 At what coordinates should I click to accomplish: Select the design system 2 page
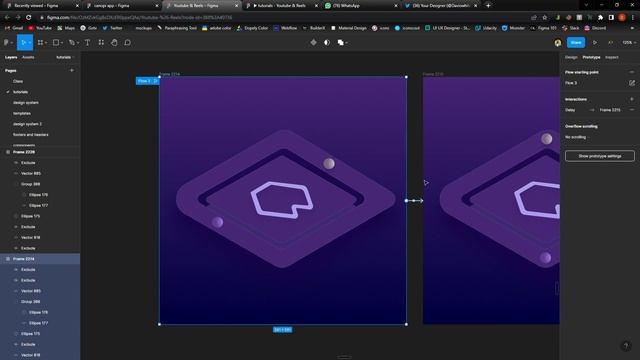coord(27,124)
